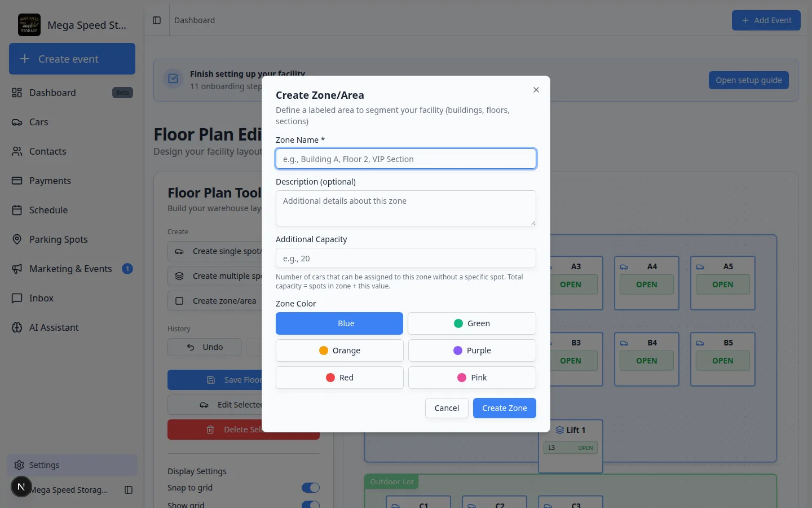Click the Edit Selected button
The height and width of the screenshot is (508, 812).
tap(215, 405)
